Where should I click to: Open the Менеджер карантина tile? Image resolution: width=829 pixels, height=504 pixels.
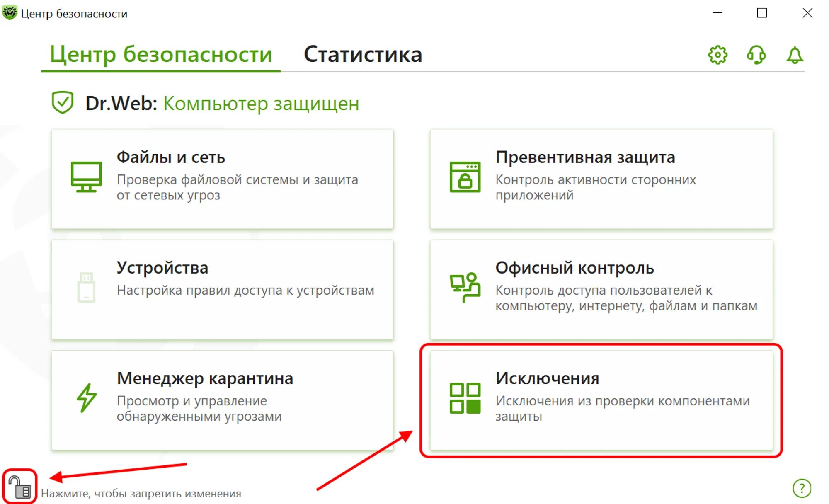[x=222, y=400]
